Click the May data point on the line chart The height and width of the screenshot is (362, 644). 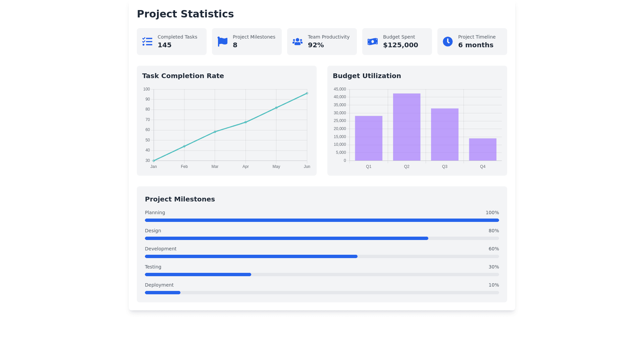coord(276,108)
